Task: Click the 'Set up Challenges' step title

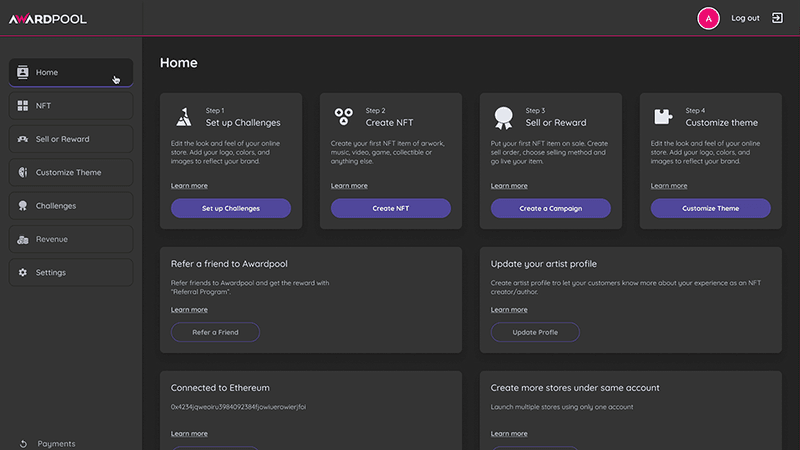Action: click(x=243, y=122)
